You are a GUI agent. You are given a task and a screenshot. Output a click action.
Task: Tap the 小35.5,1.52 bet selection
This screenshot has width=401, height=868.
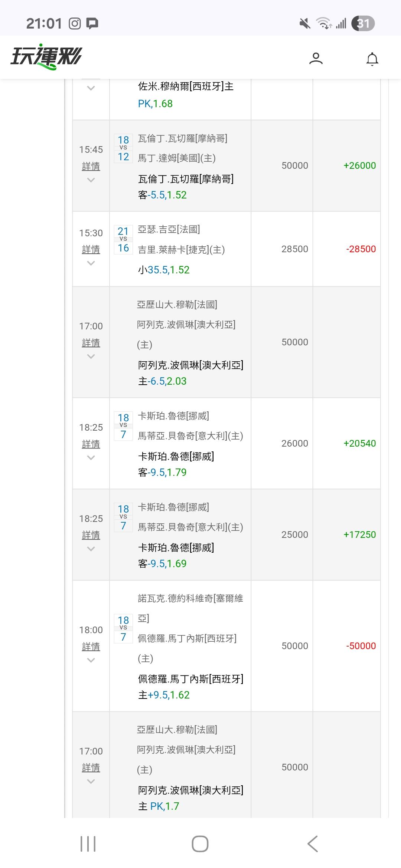[164, 270]
